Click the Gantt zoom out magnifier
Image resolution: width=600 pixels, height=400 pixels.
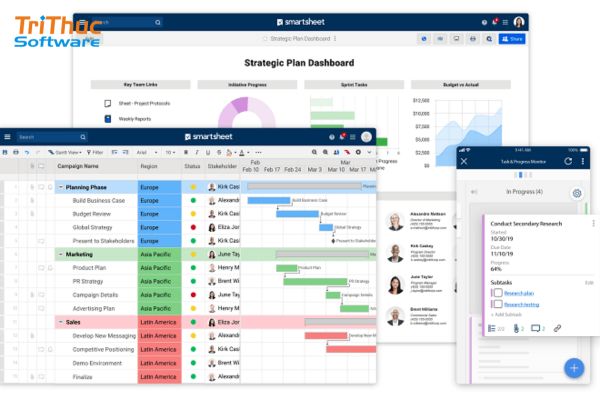coord(314,152)
